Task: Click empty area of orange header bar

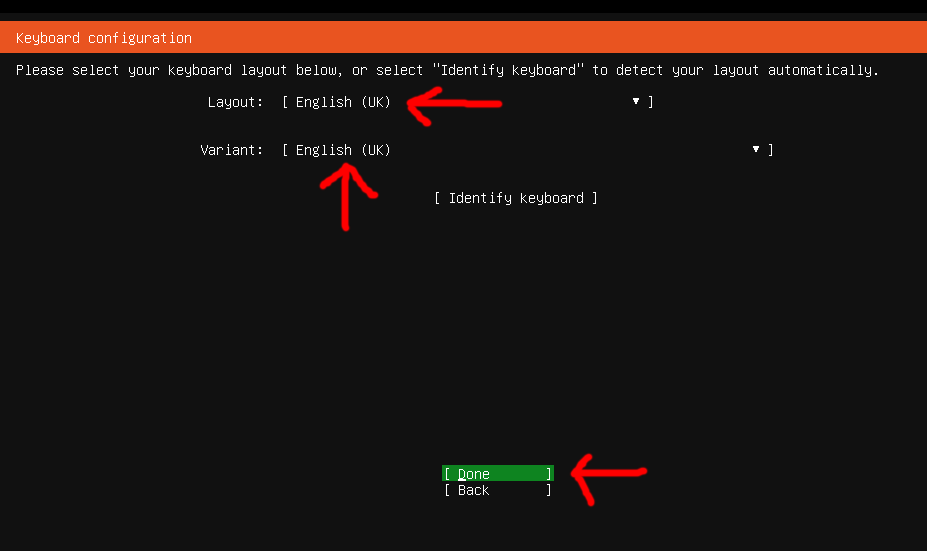Action: [x=600, y=38]
